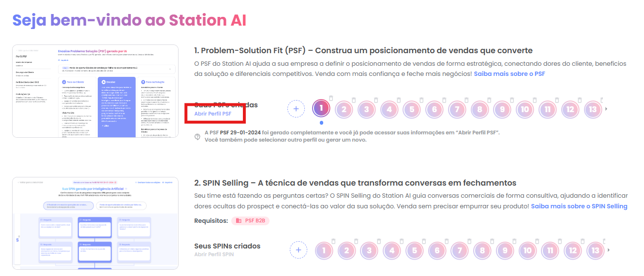Select PSF profile number 12

coord(570,109)
